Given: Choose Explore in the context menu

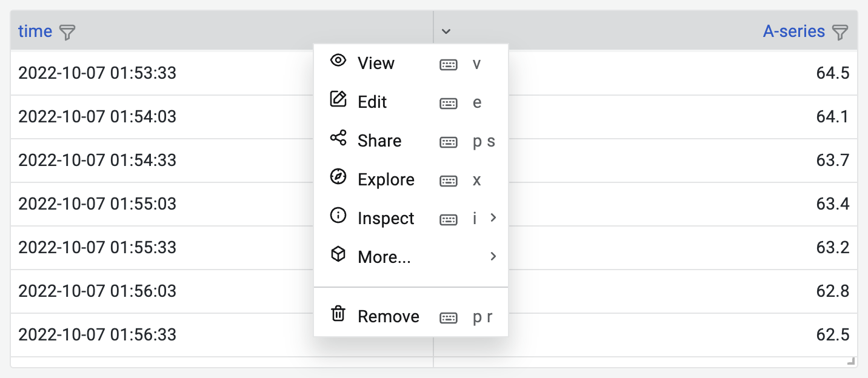Looking at the screenshot, I should [x=386, y=179].
